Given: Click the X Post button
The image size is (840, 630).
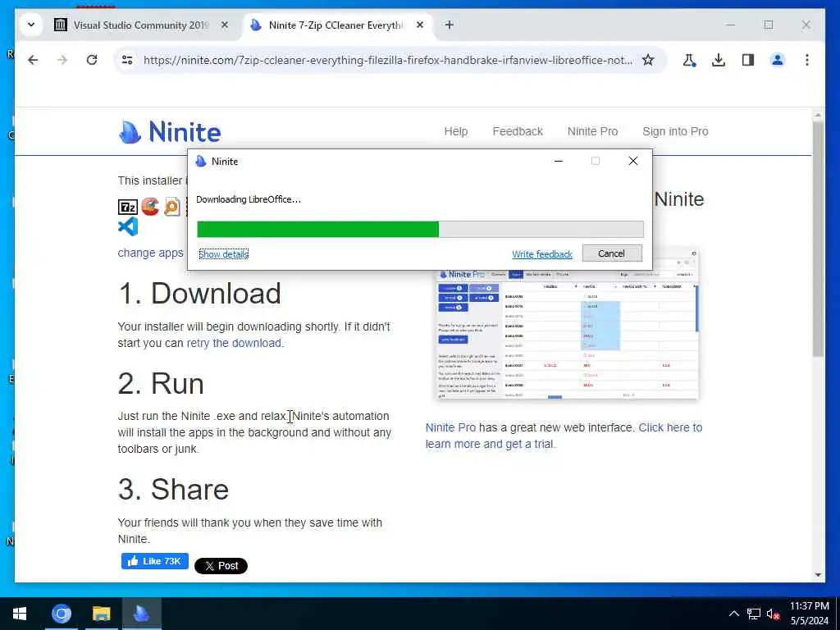Looking at the screenshot, I should pos(221,566).
